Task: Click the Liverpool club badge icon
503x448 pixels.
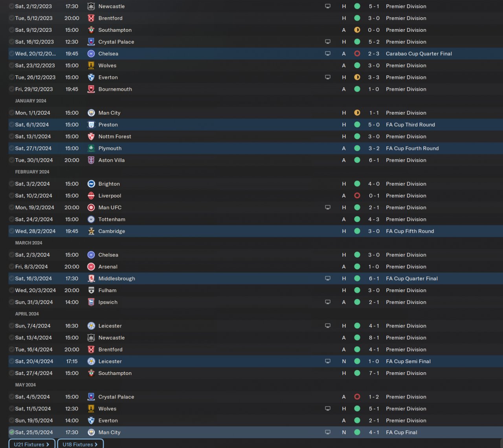Action: (91, 196)
